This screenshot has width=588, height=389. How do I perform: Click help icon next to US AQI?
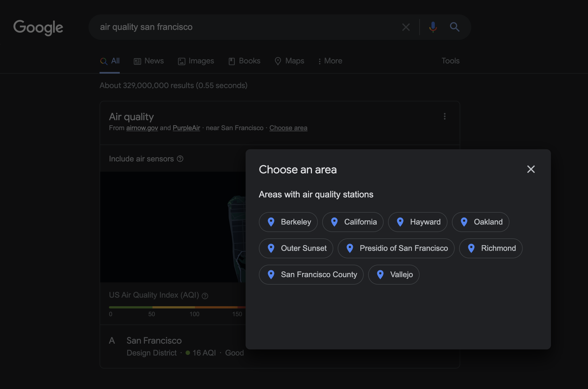[205, 296]
